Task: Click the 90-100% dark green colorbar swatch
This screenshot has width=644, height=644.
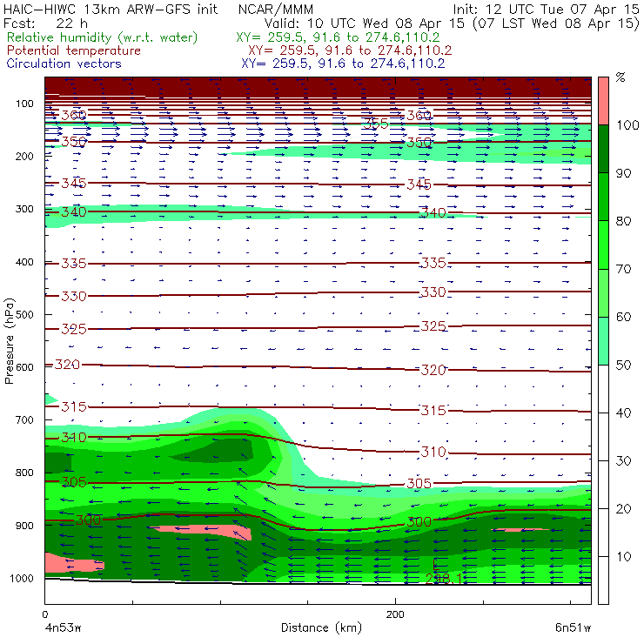Action: click(603, 149)
